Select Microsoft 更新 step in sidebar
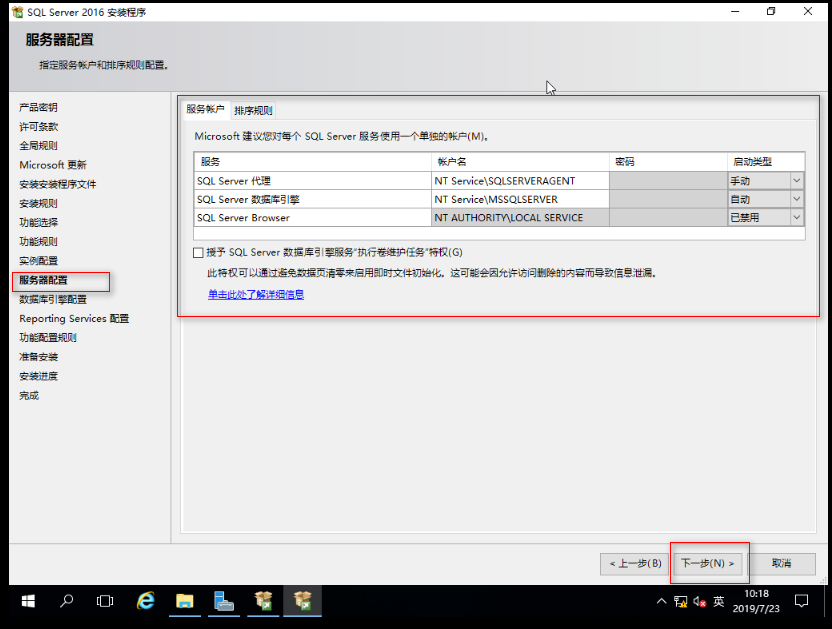Viewport: 832px width, 629px height. click(53, 165)
